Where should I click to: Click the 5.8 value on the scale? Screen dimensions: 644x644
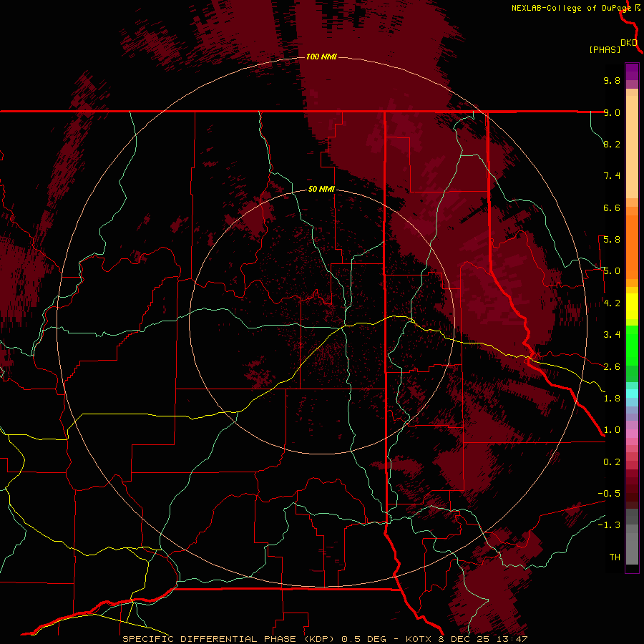pyautogui.click(x=612, y=240)
